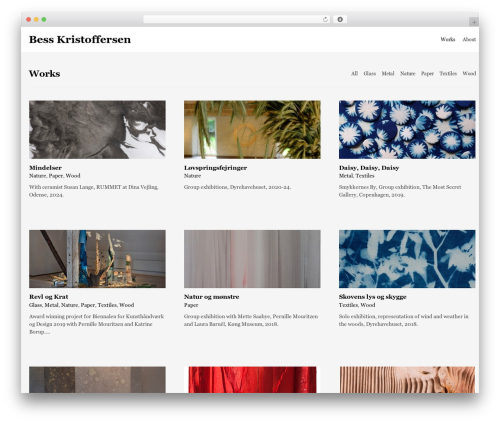
Task: Click the Nature tag under Løvspringsfejringer
Action: click(x=192, y=176)
